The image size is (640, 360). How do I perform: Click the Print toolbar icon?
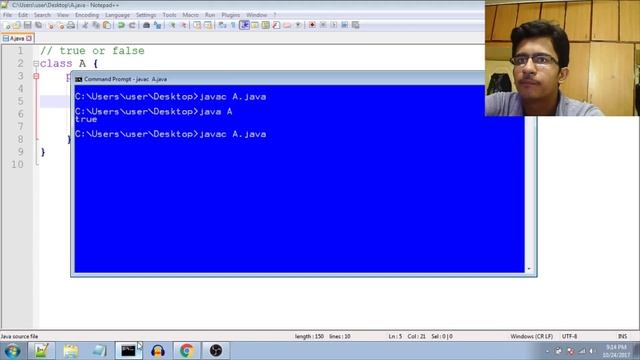71,25
